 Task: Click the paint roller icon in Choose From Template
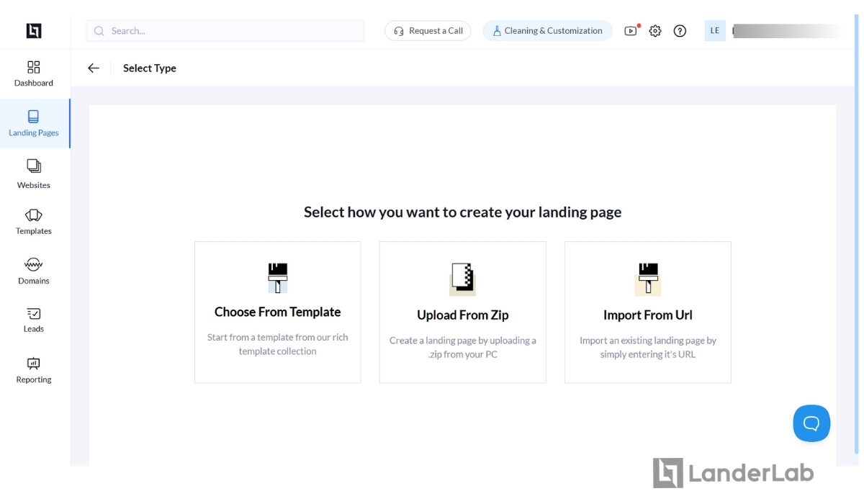point(278,278)
